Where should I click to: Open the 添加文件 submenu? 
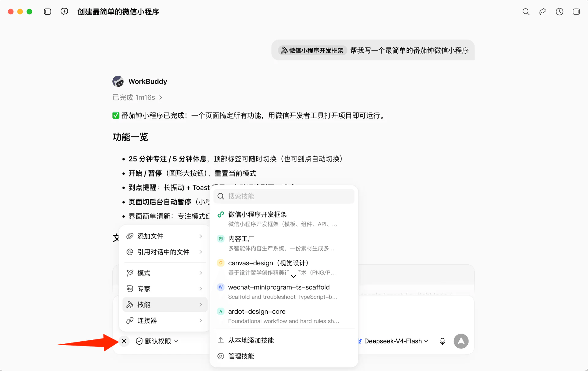165,236
